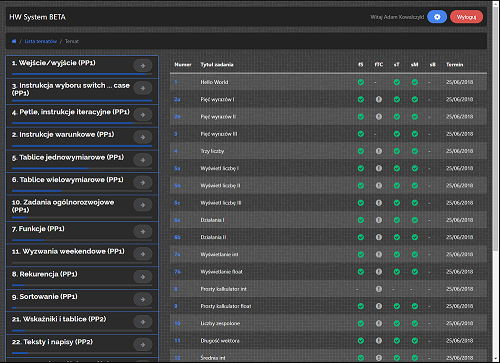Click the Wyświetlanie int task title
Image resolution: width=500 pixels, height=363 pixels.
[219, 254]
